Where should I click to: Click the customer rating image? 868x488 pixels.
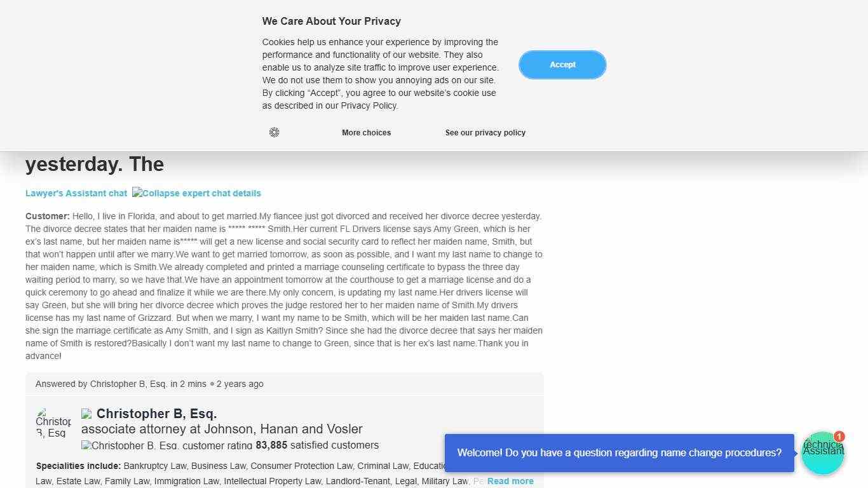(x=166, y=445)
